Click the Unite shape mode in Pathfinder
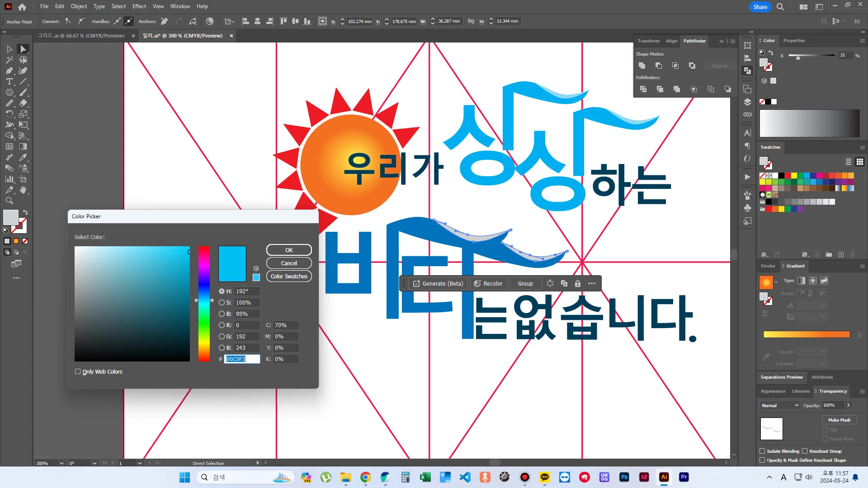The image size is (868, 488). tap(642, 66)
